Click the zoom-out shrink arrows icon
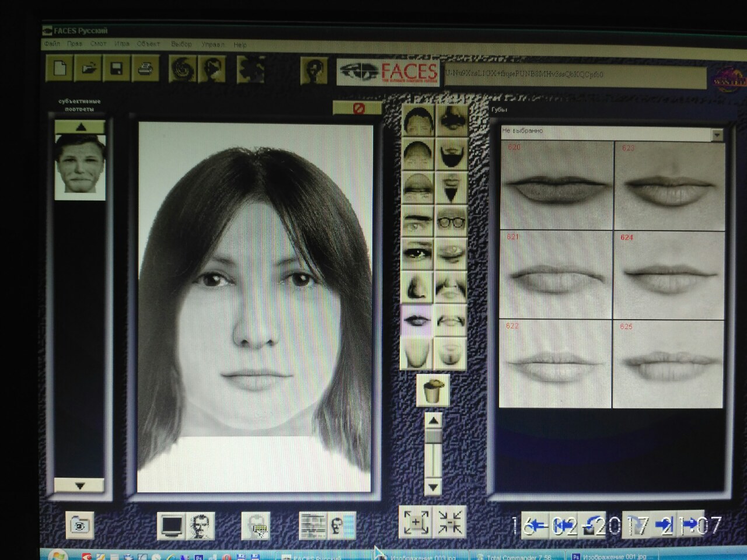This screenshot has height=560, width=747. coord(450,522)
